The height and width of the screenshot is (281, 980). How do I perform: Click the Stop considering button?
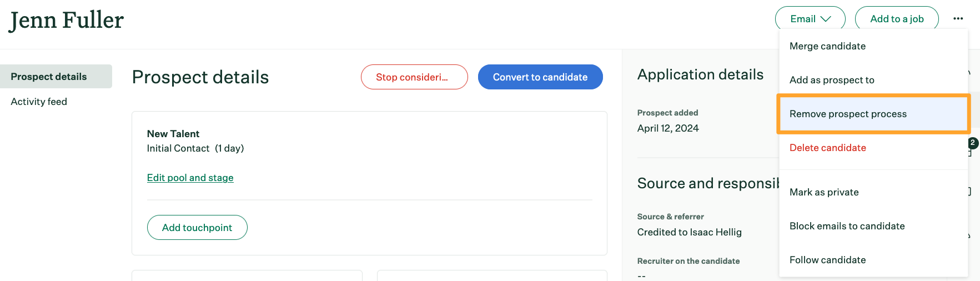[x=414, y=77]
